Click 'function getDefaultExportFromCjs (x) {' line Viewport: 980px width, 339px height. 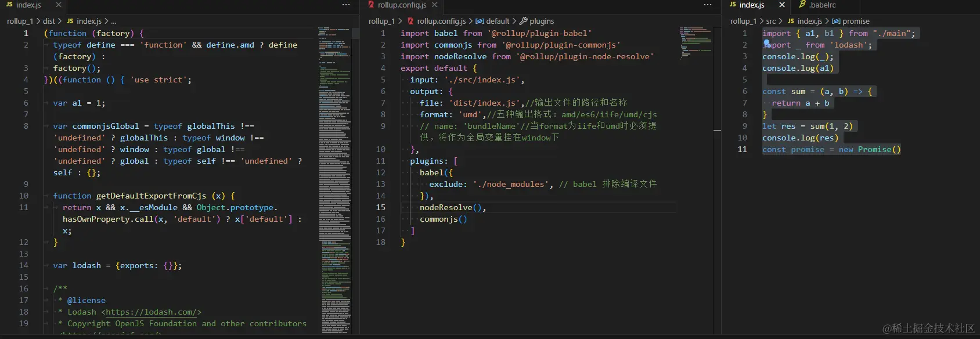click(x=144, y=196)
